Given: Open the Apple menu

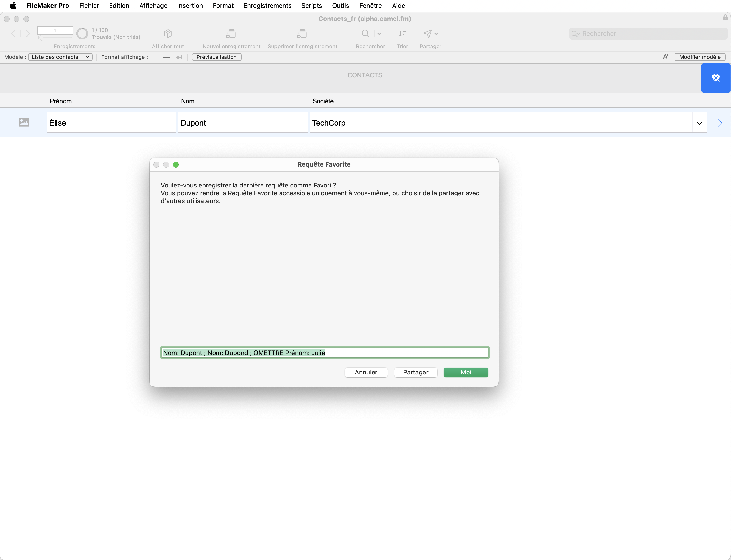Looking at the screenshot, I should click(x=13, y=6).
